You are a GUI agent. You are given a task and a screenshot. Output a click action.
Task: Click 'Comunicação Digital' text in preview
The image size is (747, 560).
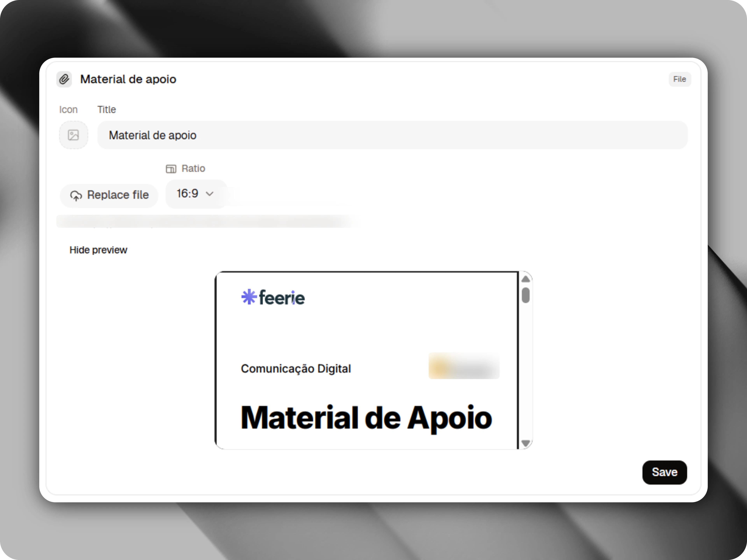point(296,369)
